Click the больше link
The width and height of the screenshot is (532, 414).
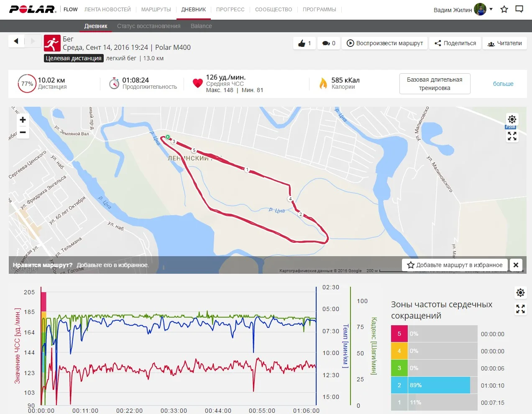click(x=503, y=84)
